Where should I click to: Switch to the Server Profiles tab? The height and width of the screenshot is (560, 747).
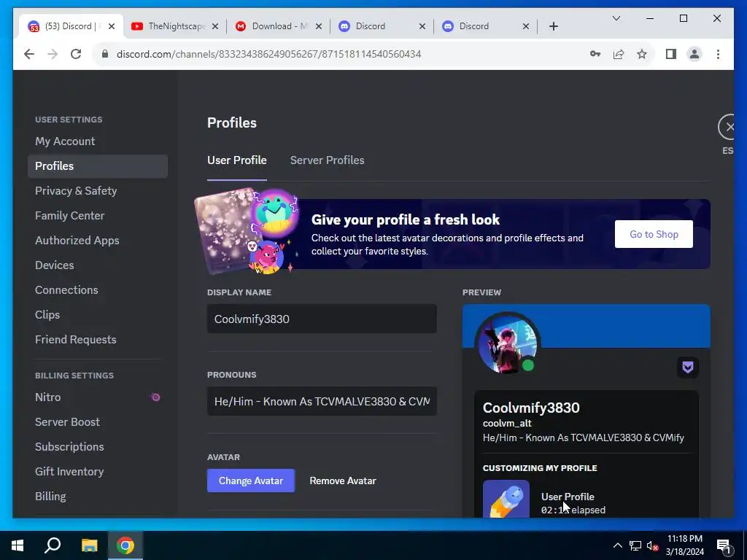[x=328, y=160]
